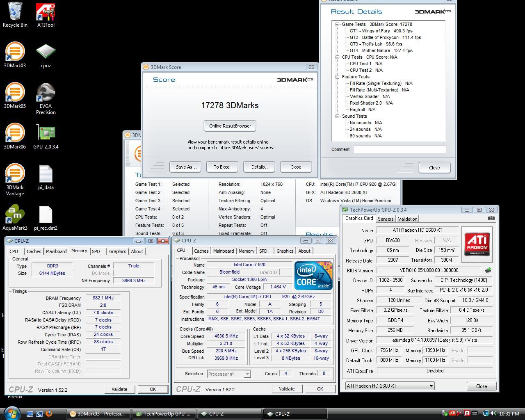Open the Windows Start orb
The width and height of the screenshot is (525, 420).
[11, 413]
